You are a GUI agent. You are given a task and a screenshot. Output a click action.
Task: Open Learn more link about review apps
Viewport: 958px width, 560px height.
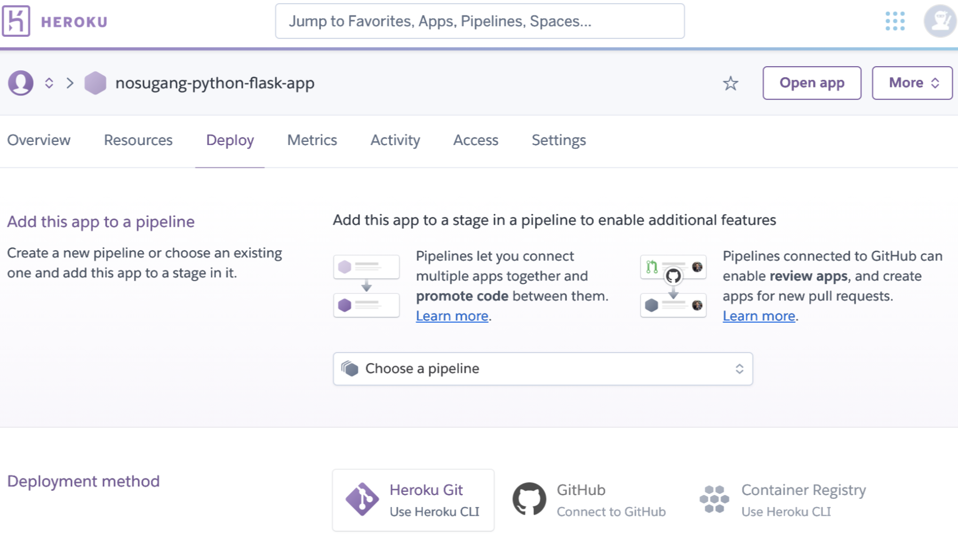pos(759,316)
